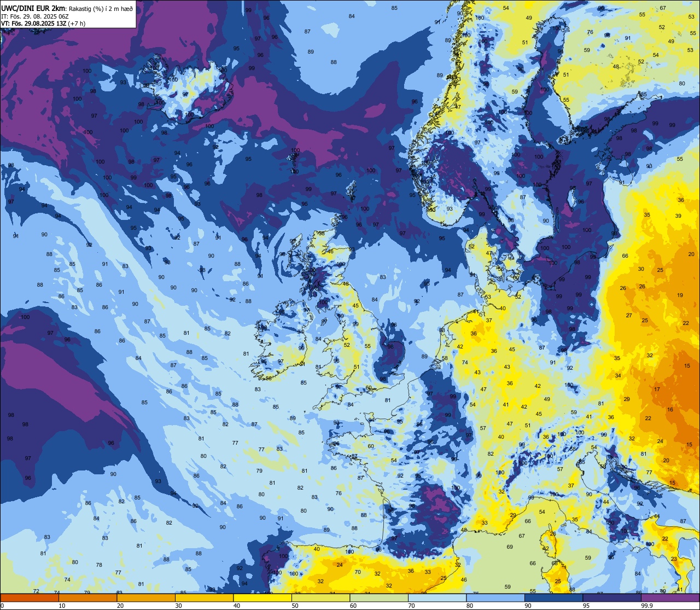Select the 90–95 dark blue legend swatch
Screen dimensions: 700x610
pos(553,598)
